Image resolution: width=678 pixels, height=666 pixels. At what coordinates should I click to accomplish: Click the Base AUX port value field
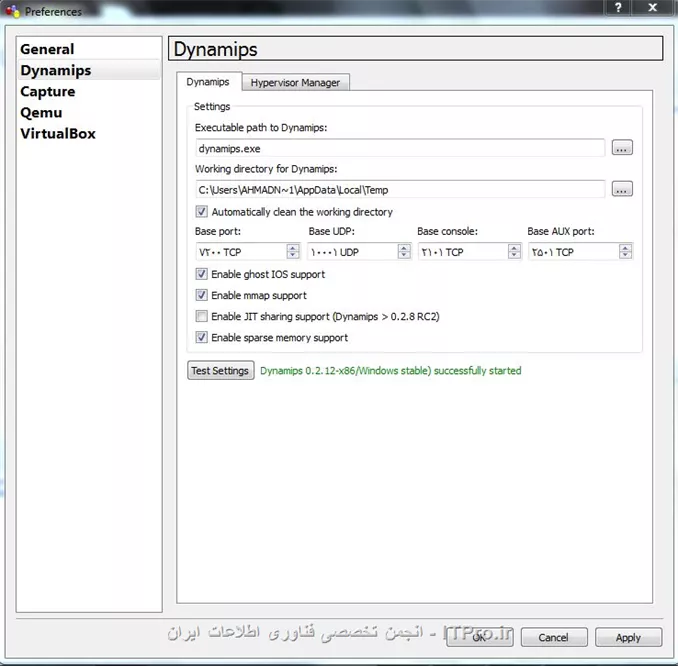click(x=574, y=252)
